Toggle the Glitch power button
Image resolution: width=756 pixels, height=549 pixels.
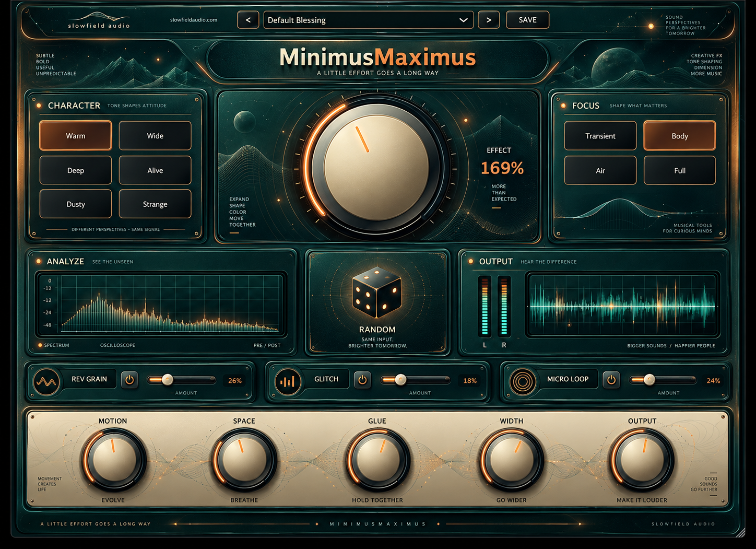(362, 380)
